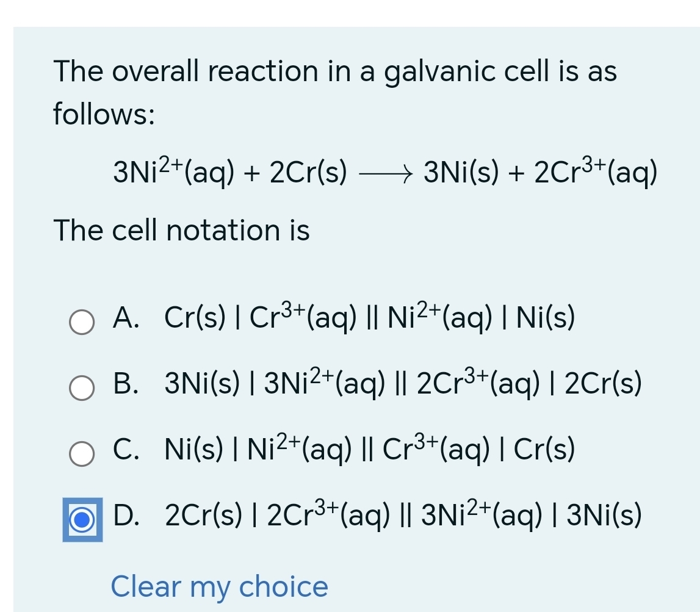The image size is (700, 612).
Task: Select radio button for option C
Action: pyautogui.click(x=82, y=454)
